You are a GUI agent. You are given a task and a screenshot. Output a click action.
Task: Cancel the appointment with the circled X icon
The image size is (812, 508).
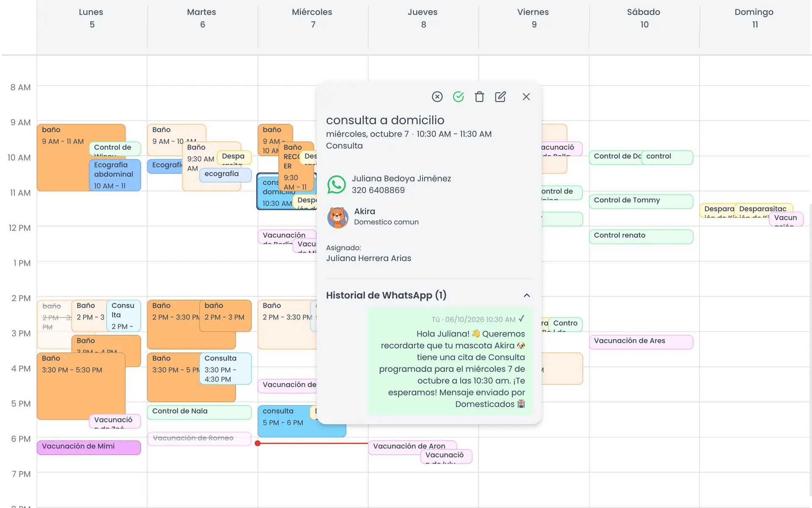tap(437, 97)
